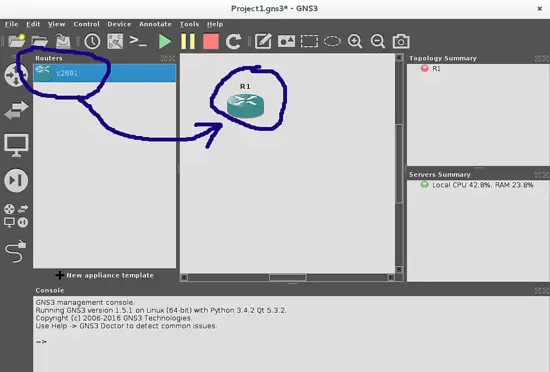The height and width of the screenshot is (372, 550).
Task: Take a screenshot with the camera icon
Action: (401, 41)
